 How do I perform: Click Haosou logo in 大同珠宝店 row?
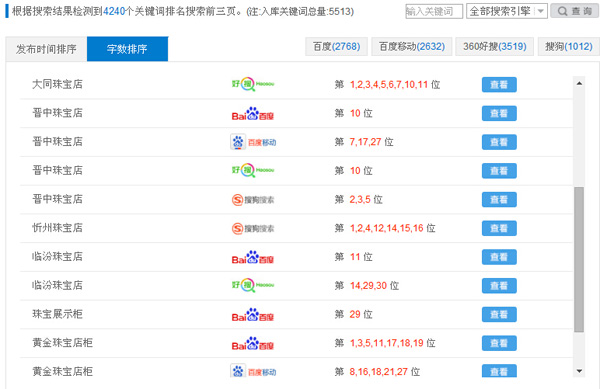[x=253, y=84]
